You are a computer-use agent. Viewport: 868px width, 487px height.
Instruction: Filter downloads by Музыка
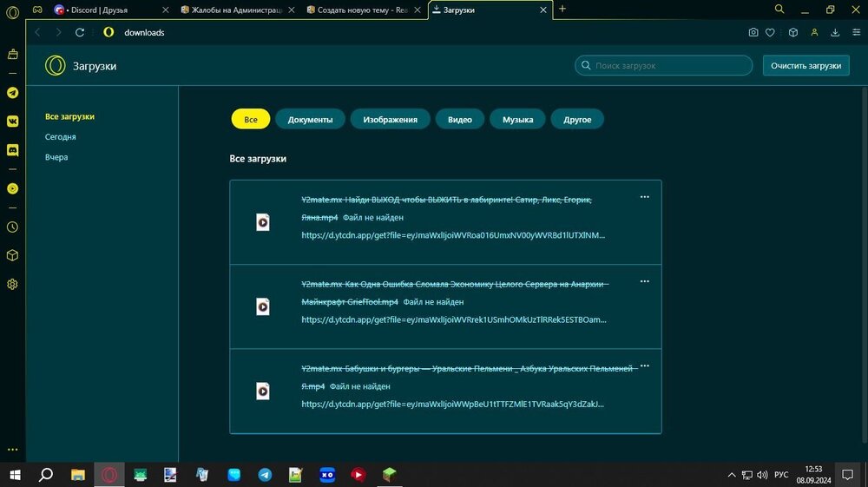pos(517,119)
